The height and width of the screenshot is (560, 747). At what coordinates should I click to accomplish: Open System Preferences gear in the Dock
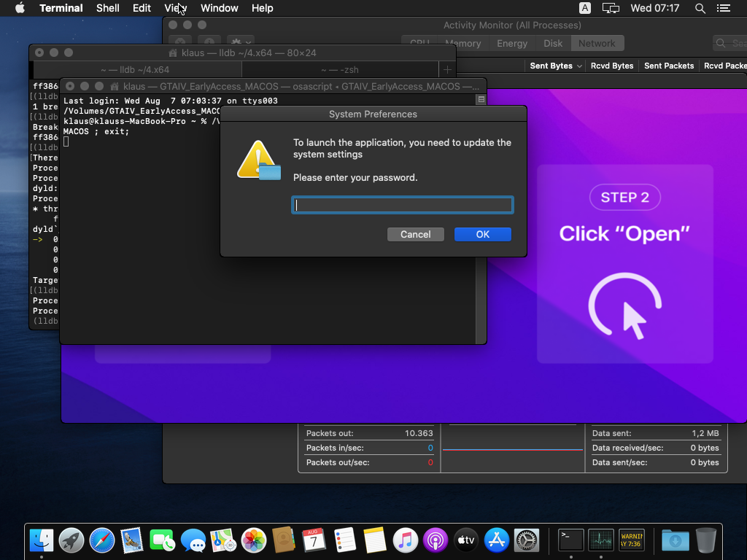point(526,540)
